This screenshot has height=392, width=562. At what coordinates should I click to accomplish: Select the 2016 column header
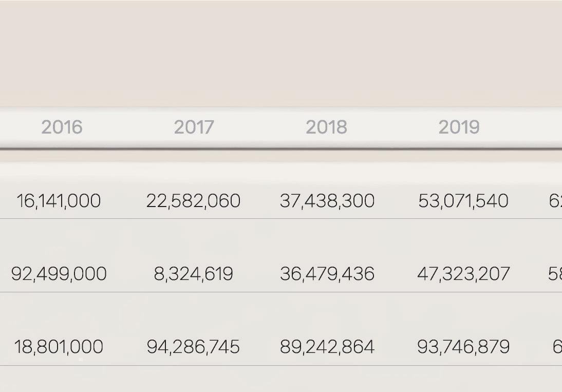(62, 127)
